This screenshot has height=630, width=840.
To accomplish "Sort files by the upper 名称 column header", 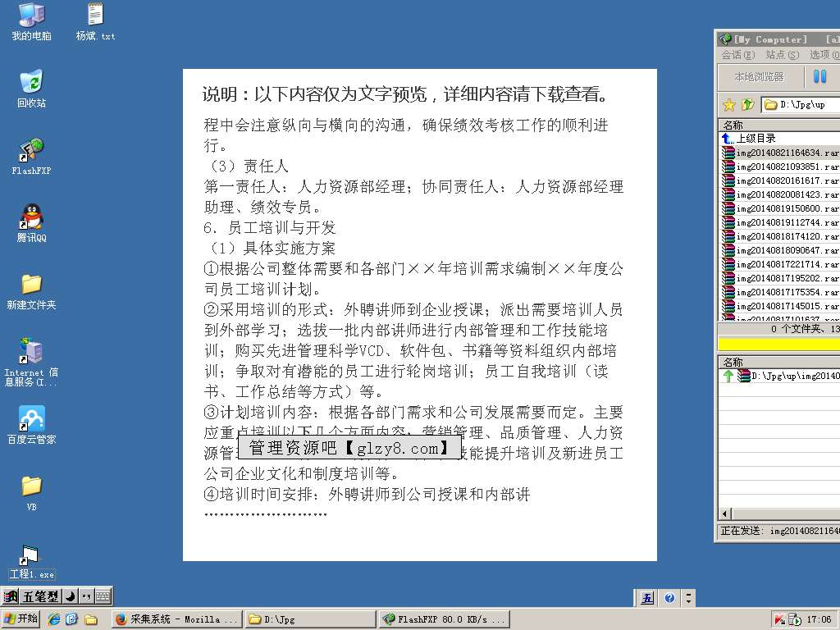I will pos(779,125).
